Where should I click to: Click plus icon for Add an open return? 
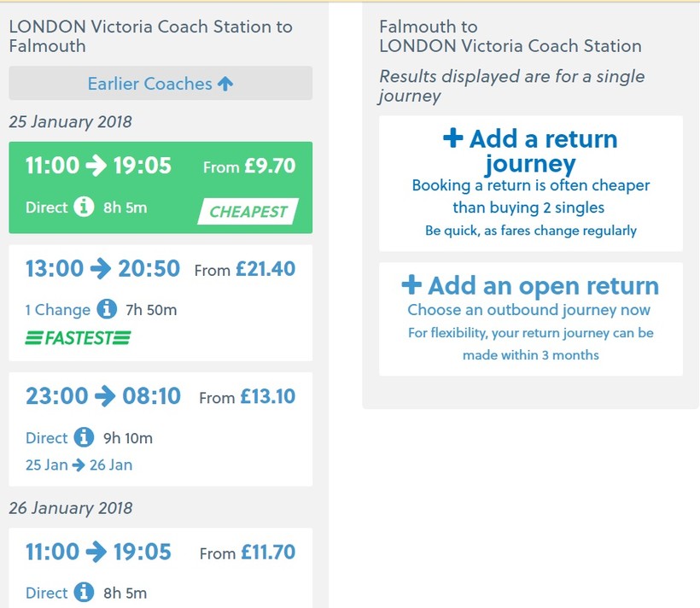click(411, 285)
